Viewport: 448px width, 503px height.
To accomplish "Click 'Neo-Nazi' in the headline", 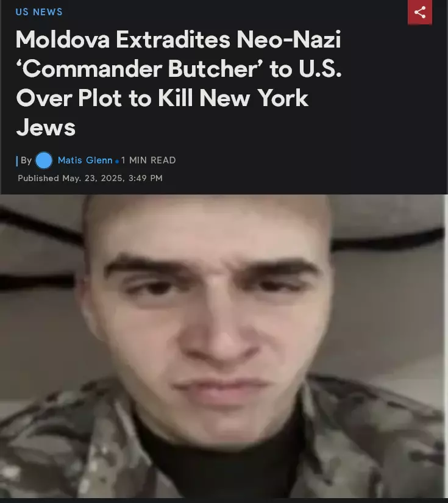I will point(289,40).
